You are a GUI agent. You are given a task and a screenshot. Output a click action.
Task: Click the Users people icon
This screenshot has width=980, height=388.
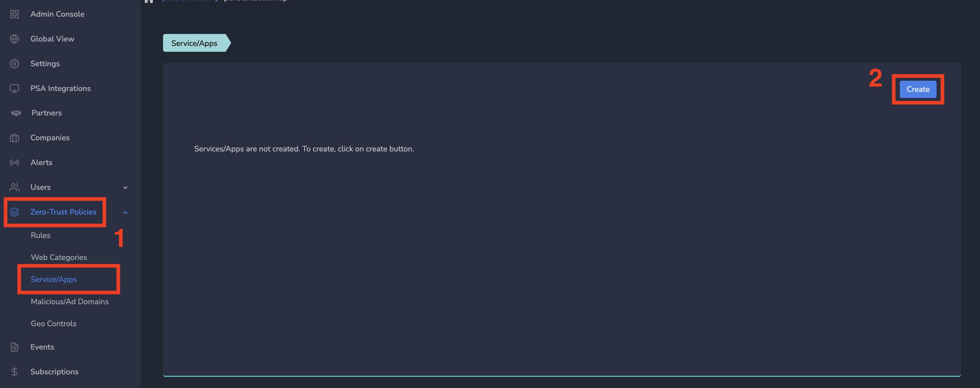coord(14,187)
